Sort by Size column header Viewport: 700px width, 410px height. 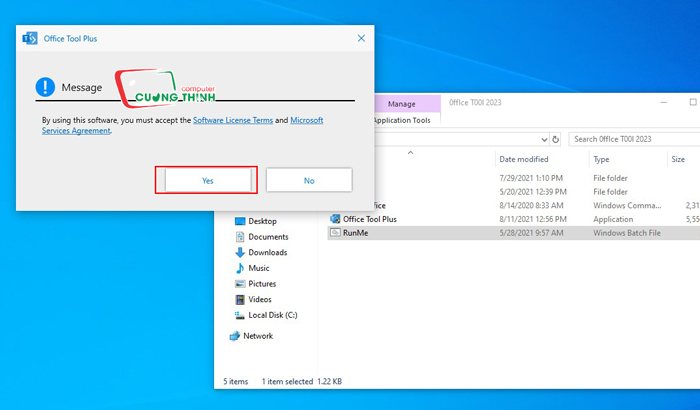tap(678, 159)
